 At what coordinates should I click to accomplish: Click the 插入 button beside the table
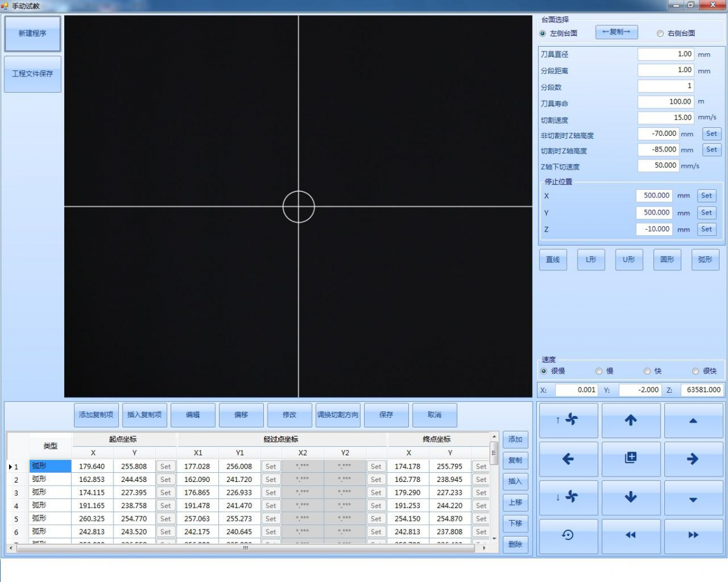(515, 481)
